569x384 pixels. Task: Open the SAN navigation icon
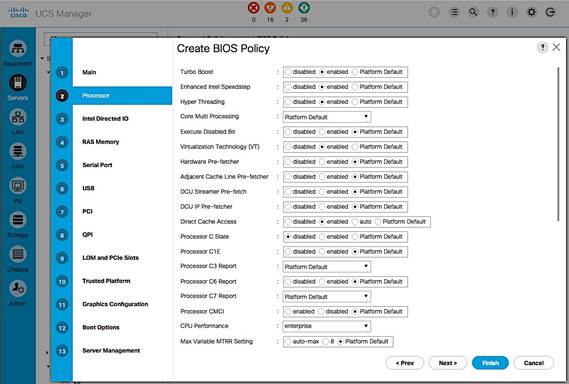(17, 151)
